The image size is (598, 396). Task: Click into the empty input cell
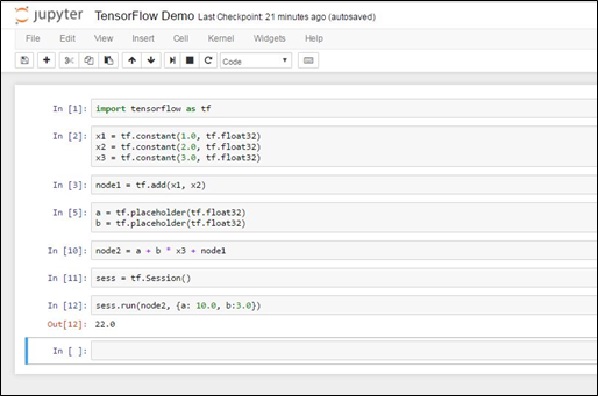[343, 351]
